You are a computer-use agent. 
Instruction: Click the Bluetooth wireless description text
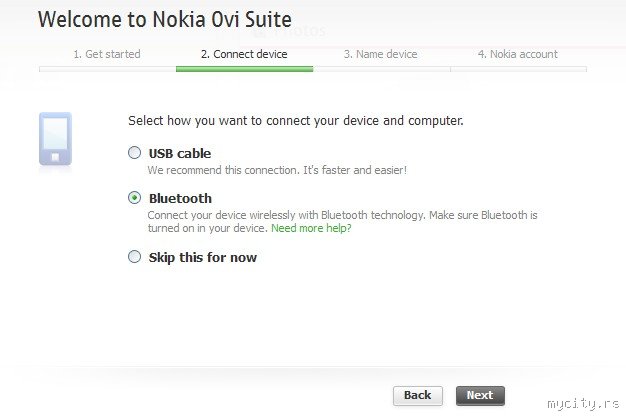[x=342, y=215]
